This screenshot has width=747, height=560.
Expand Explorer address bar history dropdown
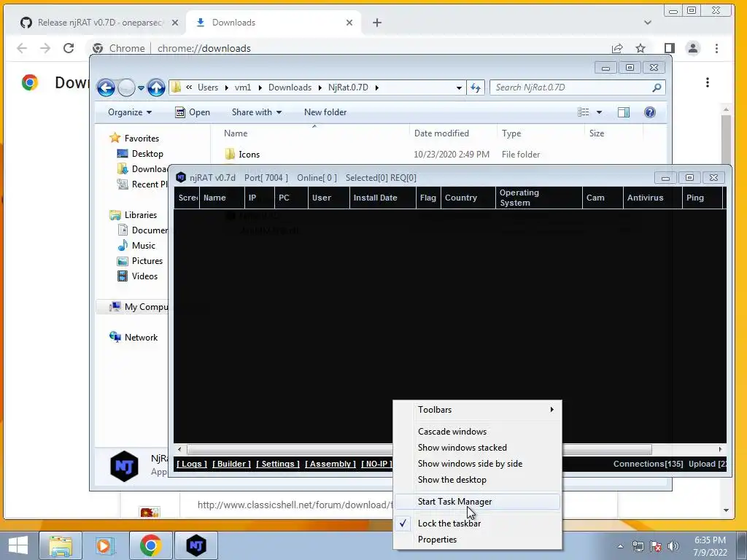coord(459,87)
